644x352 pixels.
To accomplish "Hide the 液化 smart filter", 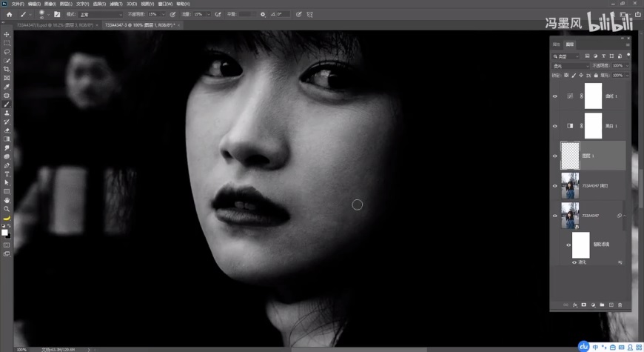I will click(574, 262).
